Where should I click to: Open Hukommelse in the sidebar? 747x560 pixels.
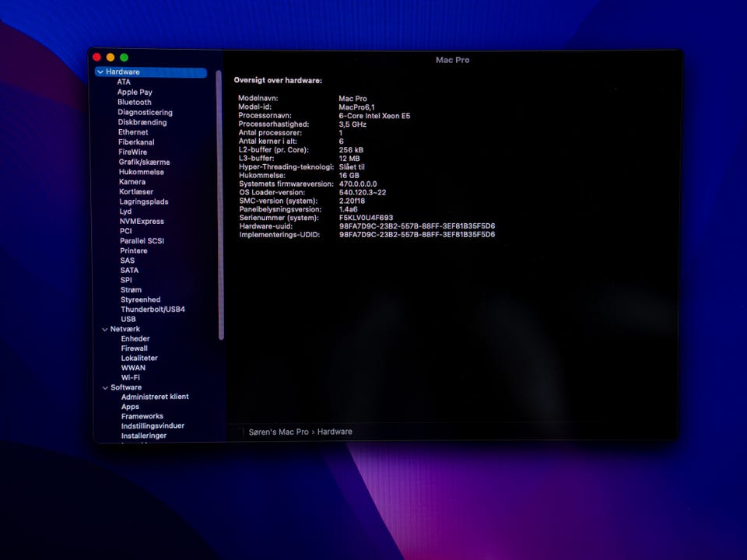[141, 172]
